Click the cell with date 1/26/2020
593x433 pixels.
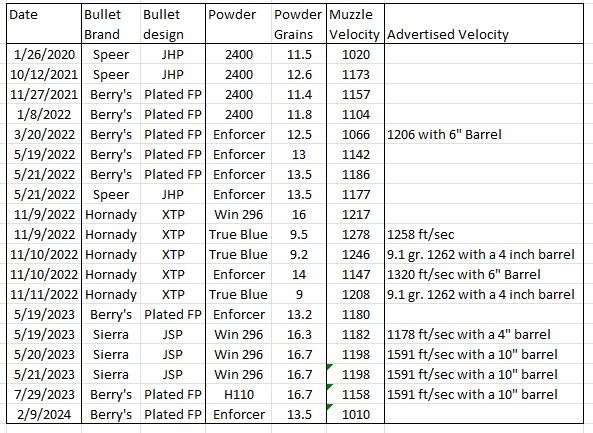(44, 54)
